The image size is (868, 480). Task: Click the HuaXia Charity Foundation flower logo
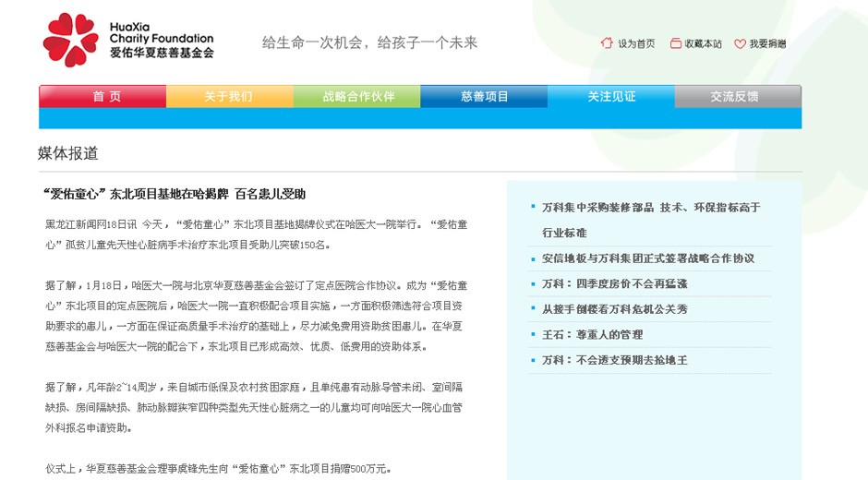click(71, 40)
